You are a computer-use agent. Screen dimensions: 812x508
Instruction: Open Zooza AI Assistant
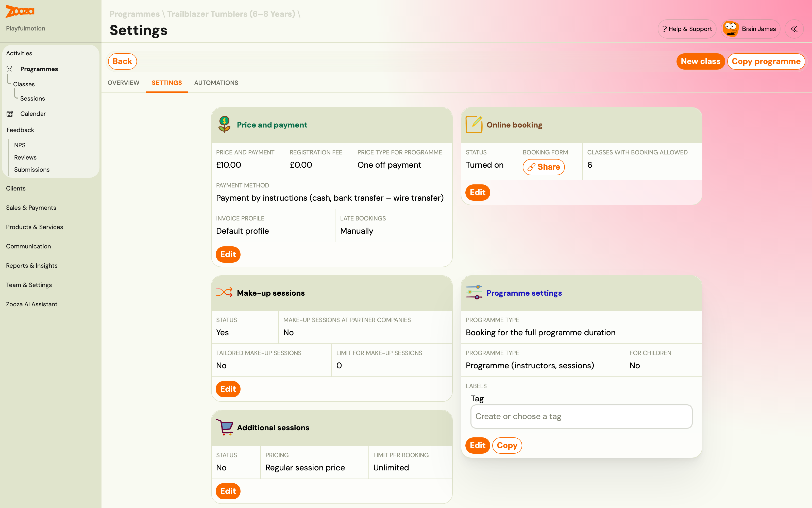pyautogui.click(x=32, y=304)
